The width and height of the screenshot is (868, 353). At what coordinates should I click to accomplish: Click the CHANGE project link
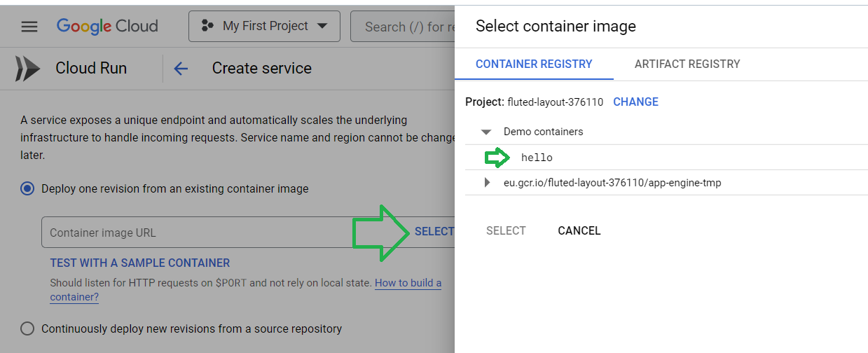635,102
